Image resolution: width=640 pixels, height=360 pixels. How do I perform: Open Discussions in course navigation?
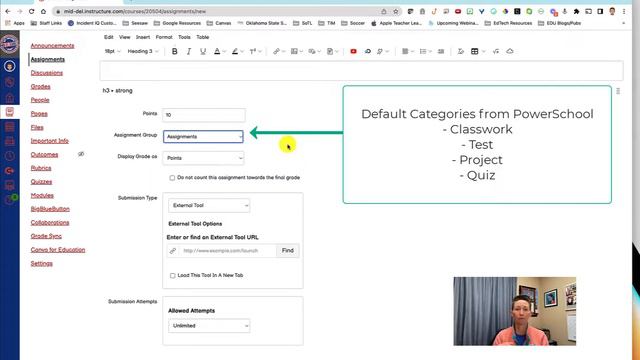pos(47,73)
